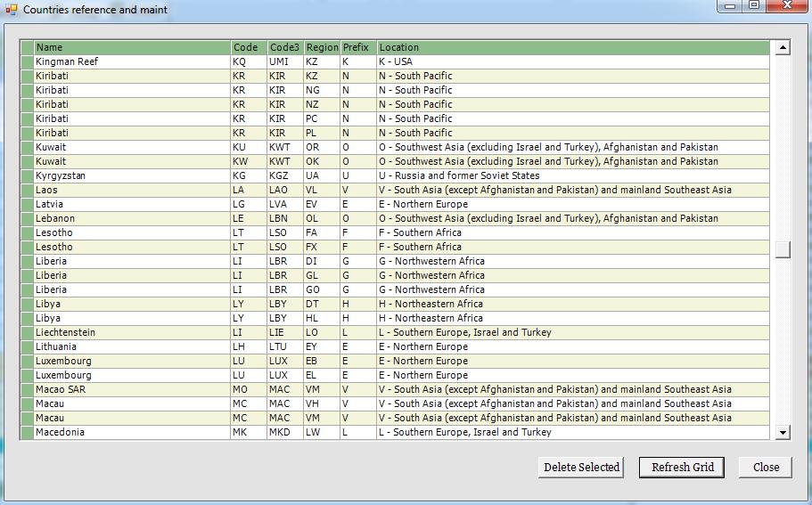This screenshot has width=812, height=505.
Task: Click the LTU code3 cell
Action: [x=285, y=346]
